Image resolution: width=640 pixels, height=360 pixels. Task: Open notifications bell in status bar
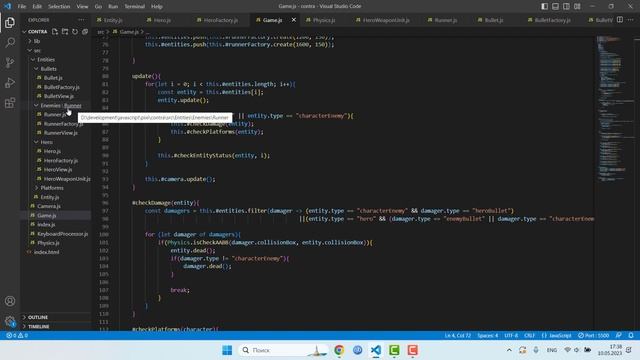pos(631,335)
